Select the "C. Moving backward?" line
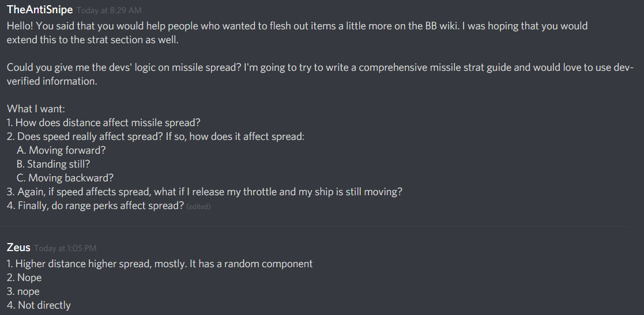This screenshot has width=644, height=315. 65,178
